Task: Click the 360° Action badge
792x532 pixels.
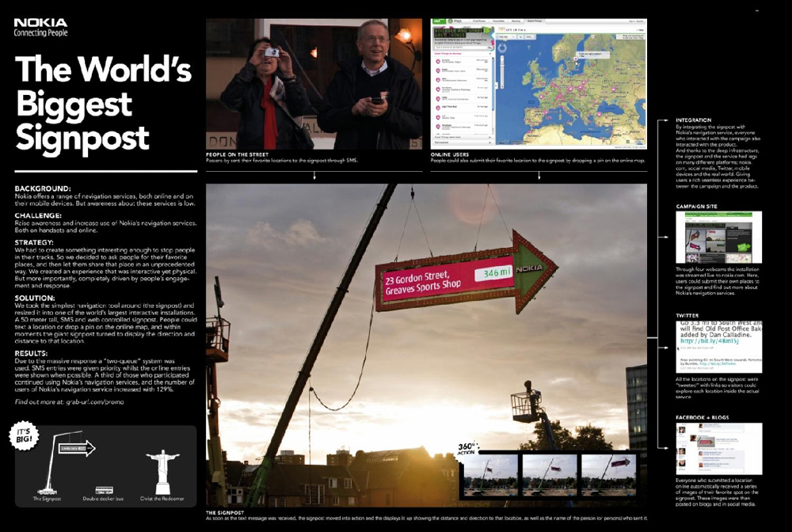Action: pyautogui.click(x=467, y=448)
